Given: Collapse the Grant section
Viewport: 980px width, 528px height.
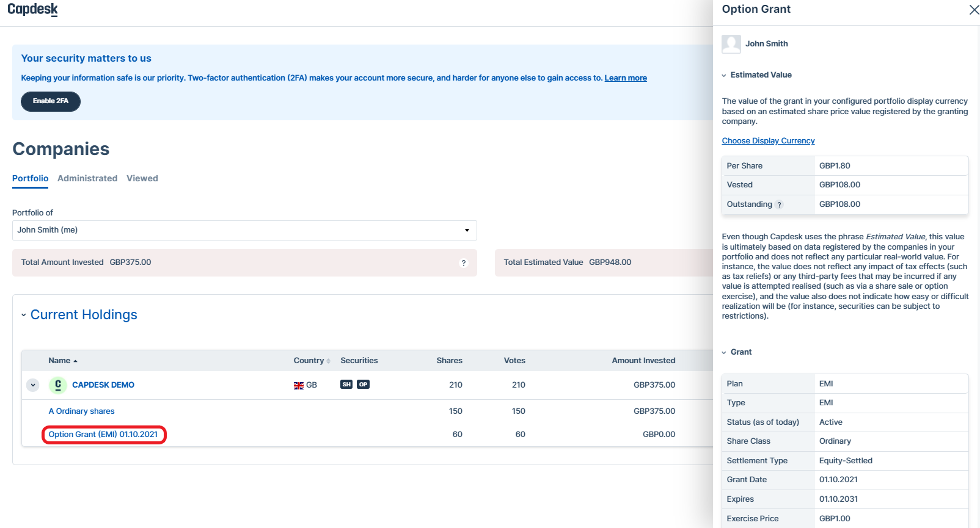Looking at the screenshot, I should tap(724, 352).
